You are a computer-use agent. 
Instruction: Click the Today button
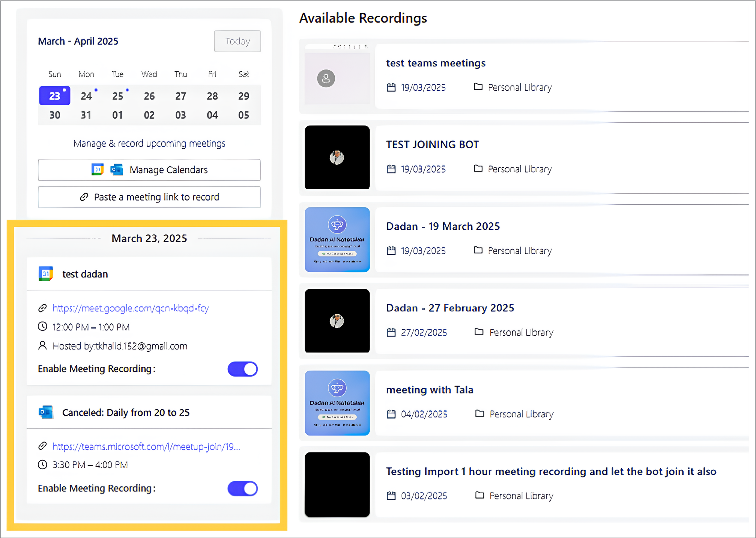point(237,41)
